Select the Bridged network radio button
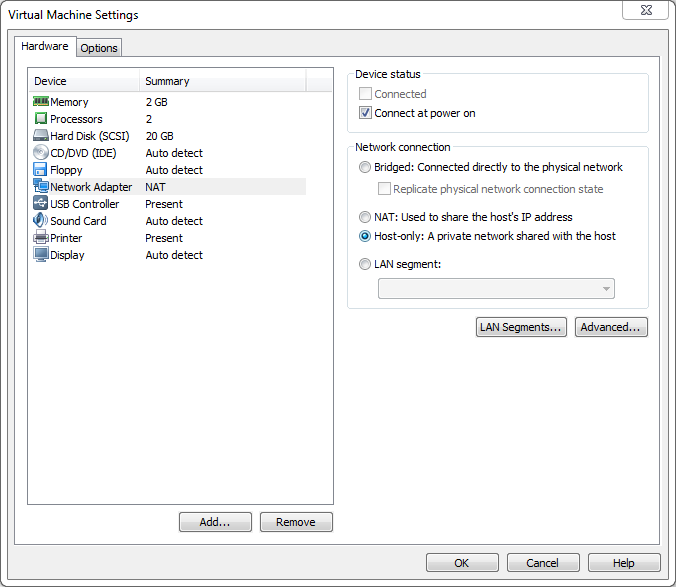 (365, 167)
